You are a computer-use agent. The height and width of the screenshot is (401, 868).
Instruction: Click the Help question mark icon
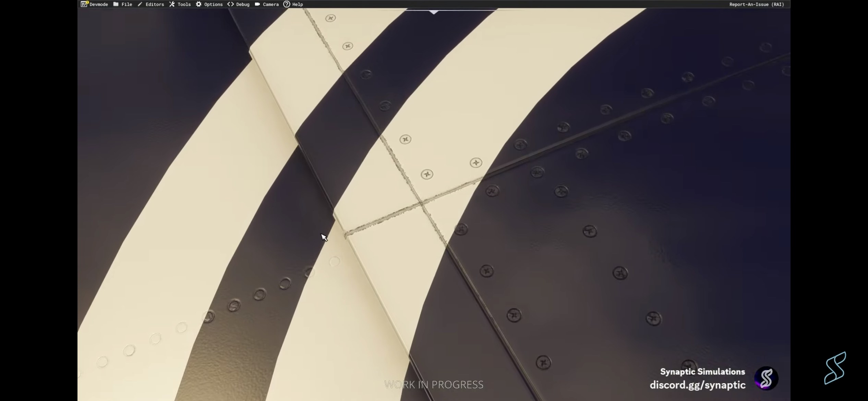[x=287, y=4]
